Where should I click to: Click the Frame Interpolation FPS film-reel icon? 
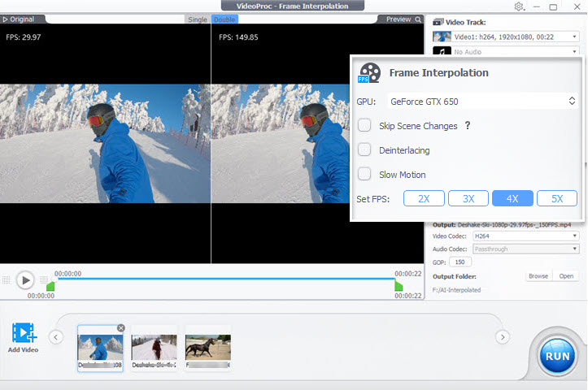(x=369, y=73)
